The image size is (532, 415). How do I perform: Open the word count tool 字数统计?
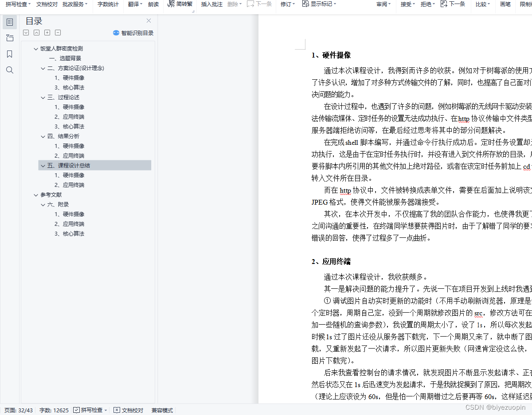(108, 4)
